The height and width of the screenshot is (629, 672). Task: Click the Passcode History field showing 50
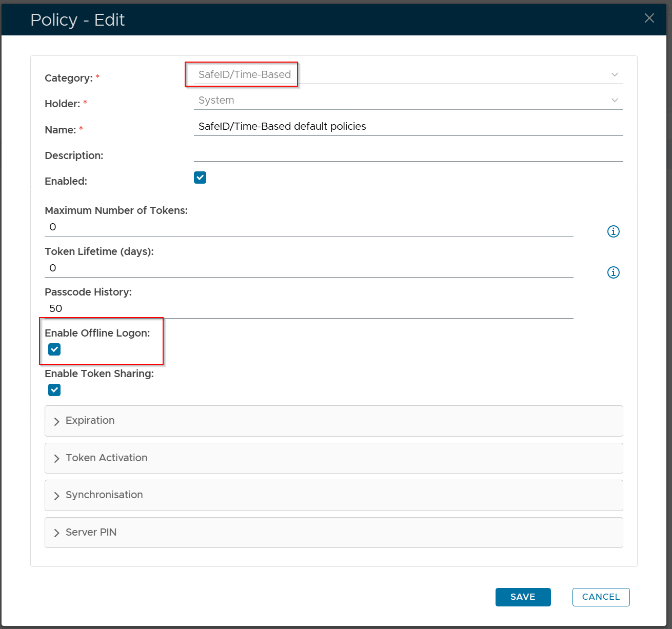[x=308, y=308]
